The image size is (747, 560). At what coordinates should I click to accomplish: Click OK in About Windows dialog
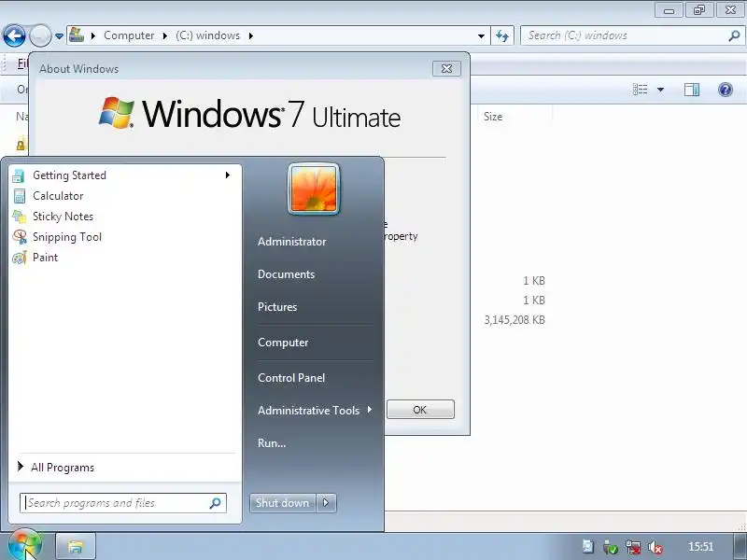pos(420,410)
